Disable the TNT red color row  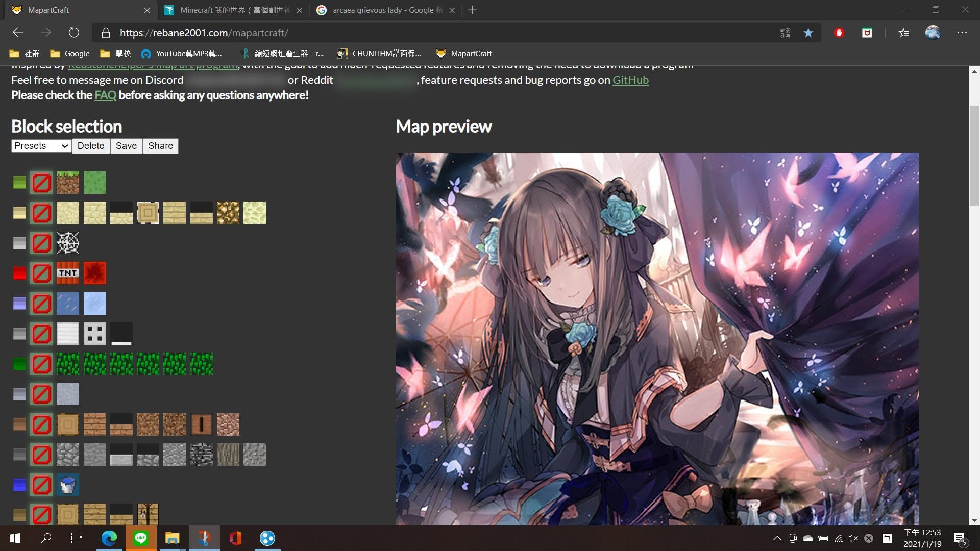[x=41, y=273]
